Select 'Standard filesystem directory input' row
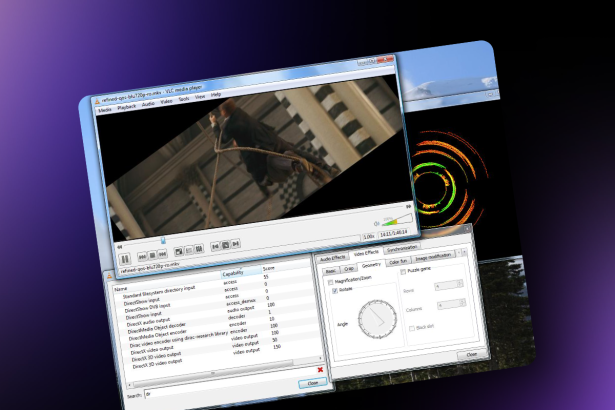 [159, 292]
